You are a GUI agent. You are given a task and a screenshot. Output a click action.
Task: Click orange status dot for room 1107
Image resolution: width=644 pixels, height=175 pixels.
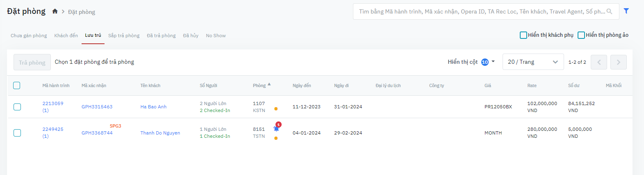[x=276, y=109]
